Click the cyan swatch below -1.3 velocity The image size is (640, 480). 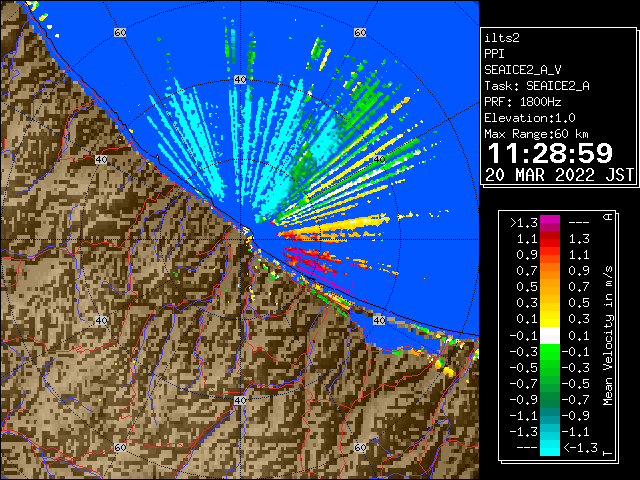click(550, 447)
